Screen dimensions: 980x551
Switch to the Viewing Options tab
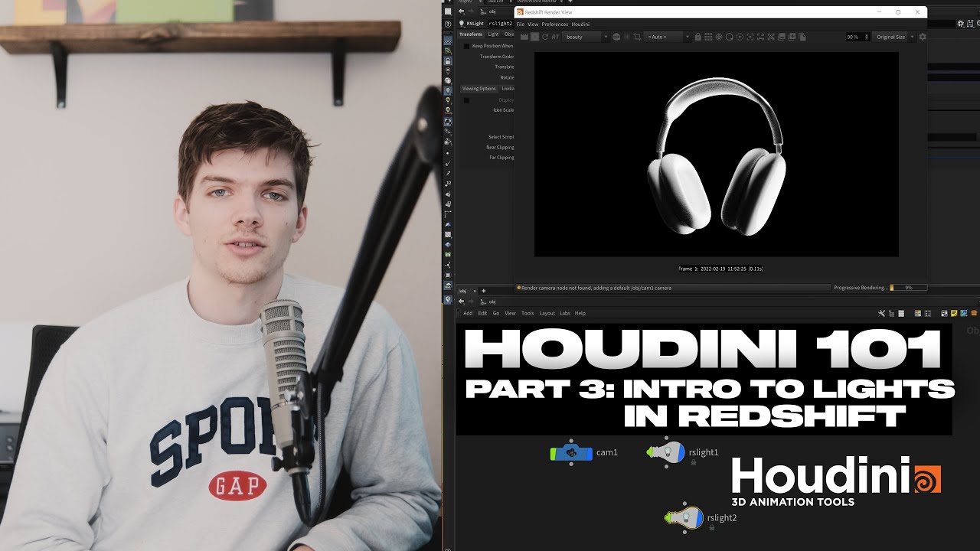point(479,89)
